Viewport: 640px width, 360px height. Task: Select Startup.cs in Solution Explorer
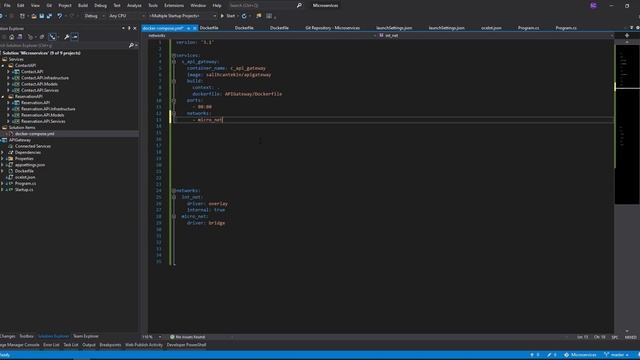pyautogui.click(x=24, y=190)
